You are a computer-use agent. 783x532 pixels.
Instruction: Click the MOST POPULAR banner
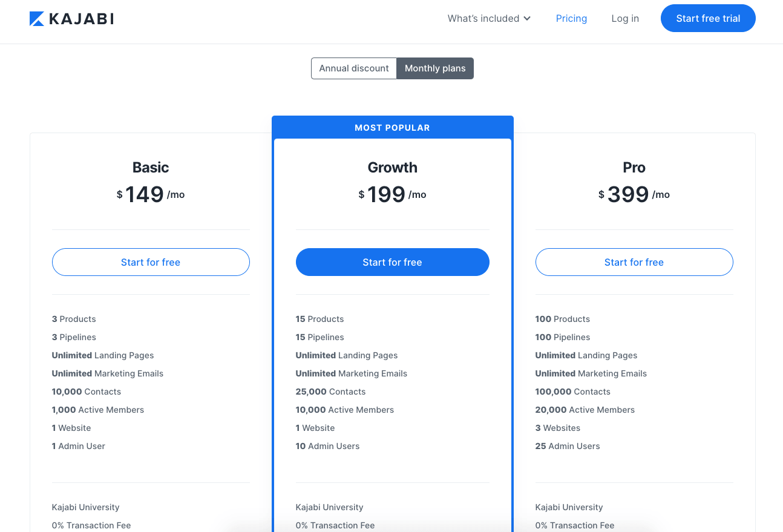click(392, 128)
